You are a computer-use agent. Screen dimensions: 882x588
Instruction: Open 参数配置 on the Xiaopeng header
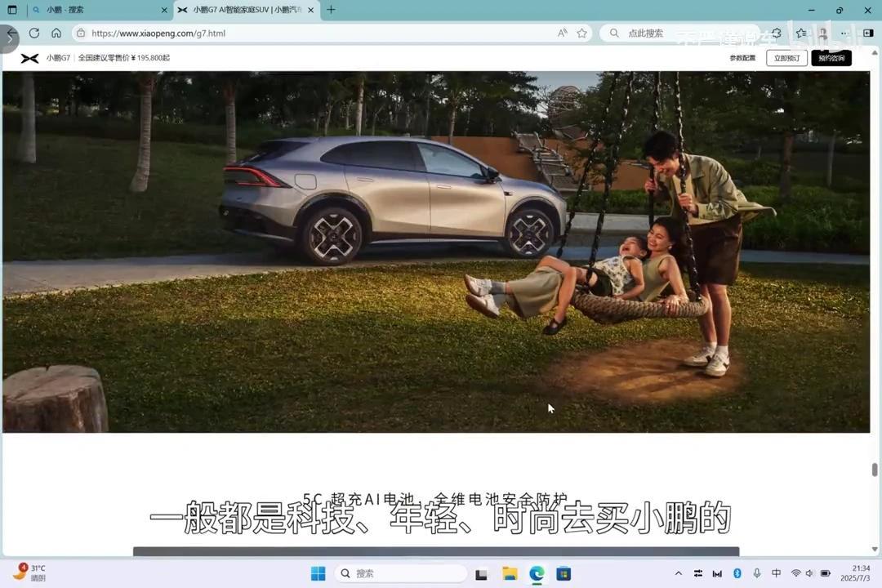tap(742, 58)
